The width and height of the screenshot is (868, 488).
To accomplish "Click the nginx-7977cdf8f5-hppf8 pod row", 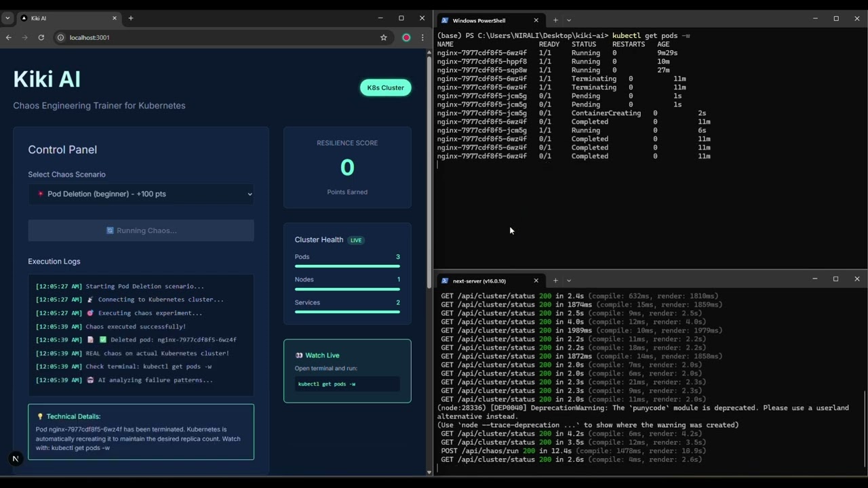I will (554, 61).
